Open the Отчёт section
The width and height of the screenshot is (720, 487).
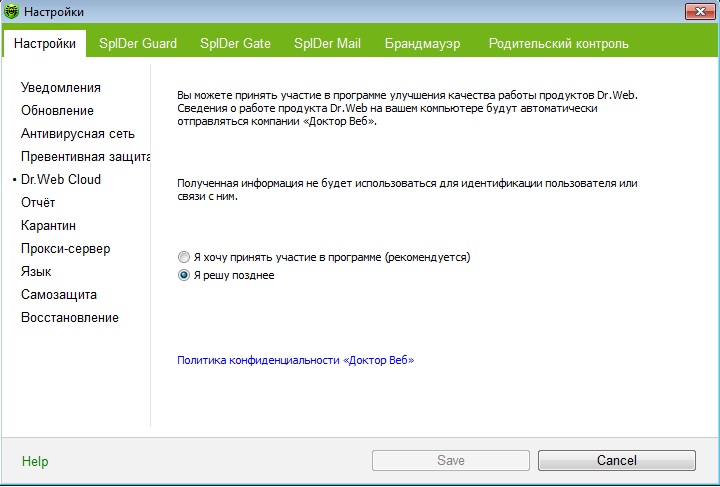[38, 202]
